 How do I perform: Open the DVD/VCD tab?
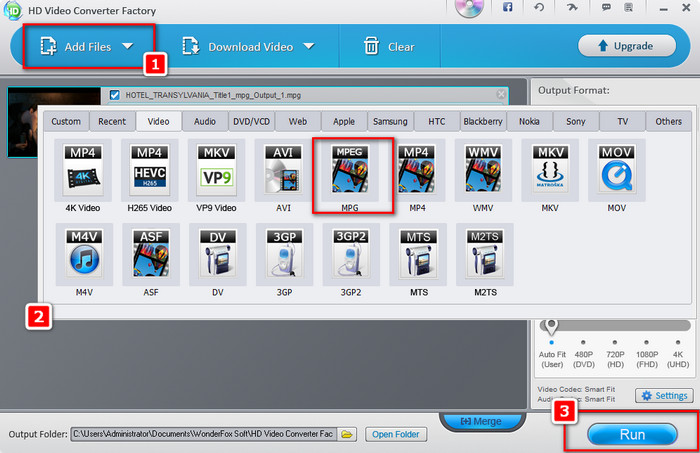[x=251, y=121]
